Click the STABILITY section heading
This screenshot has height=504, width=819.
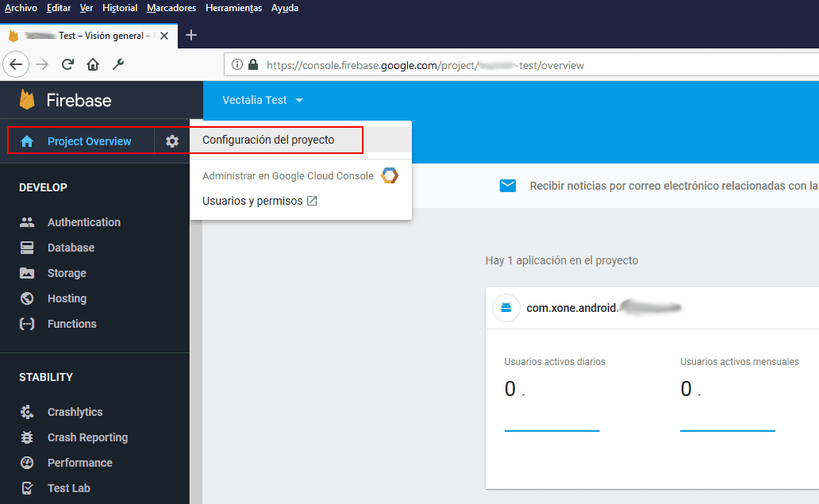(46, 377)
